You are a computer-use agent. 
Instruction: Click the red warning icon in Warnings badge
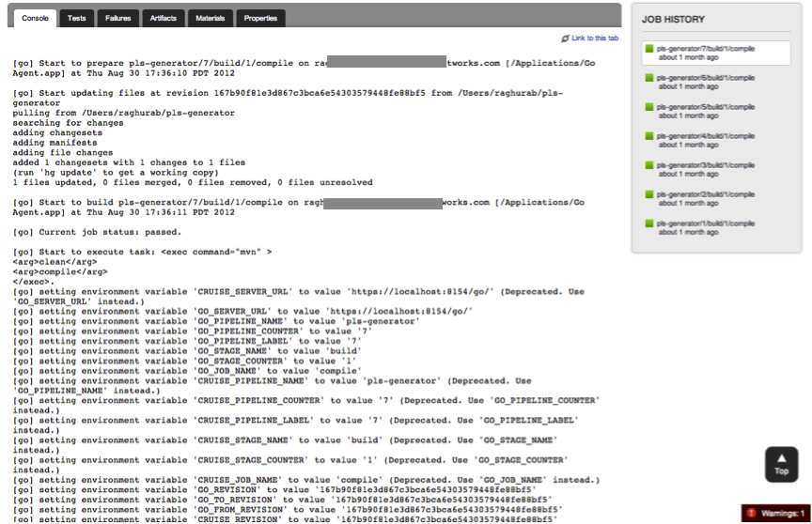pyautogui.click(x=752, y=514)
